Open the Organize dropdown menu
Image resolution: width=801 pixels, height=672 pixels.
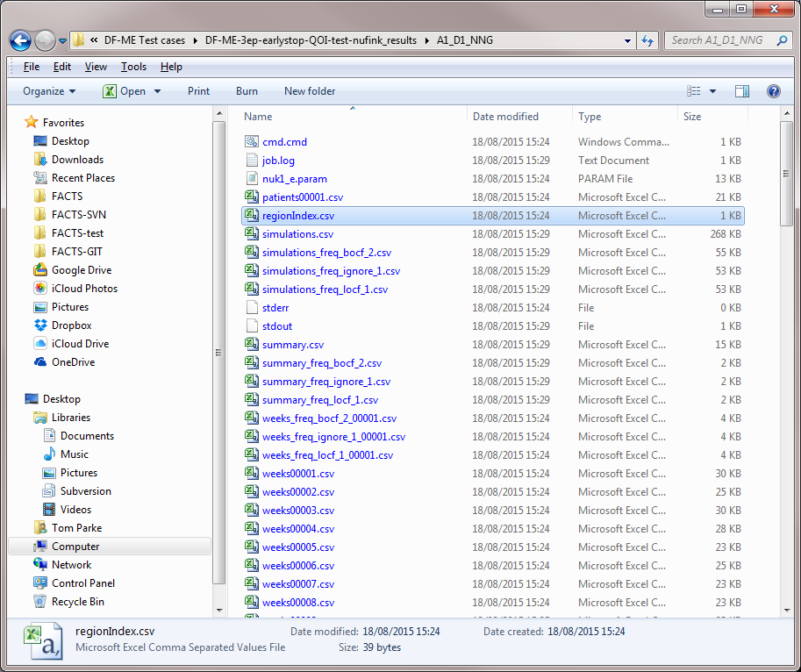tap(49, 91)
